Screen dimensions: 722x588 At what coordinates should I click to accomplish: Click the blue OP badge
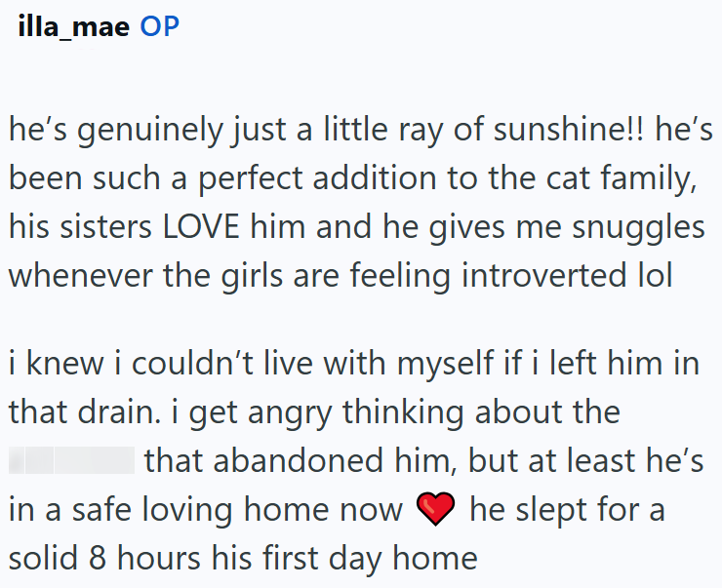pyautogui.click(x=159, y=26)
